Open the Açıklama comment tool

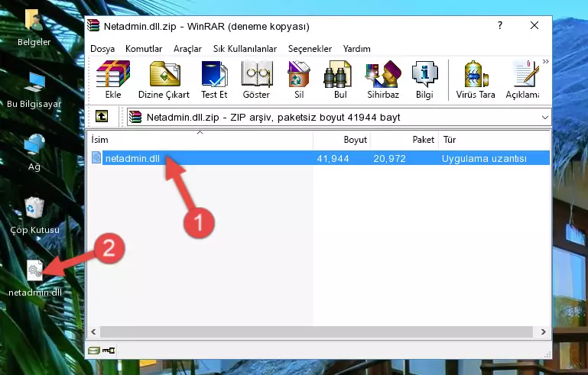tap(522, 79)
